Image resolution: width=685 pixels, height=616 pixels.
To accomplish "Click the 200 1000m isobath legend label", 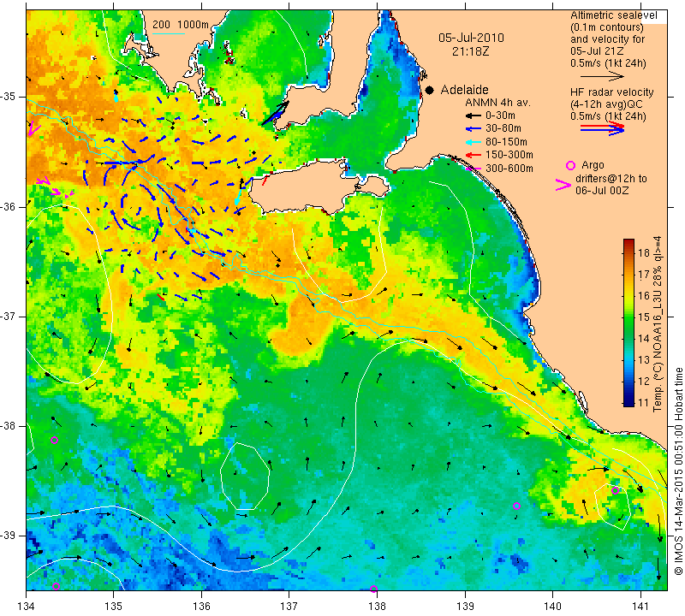I will coord(181,25).
